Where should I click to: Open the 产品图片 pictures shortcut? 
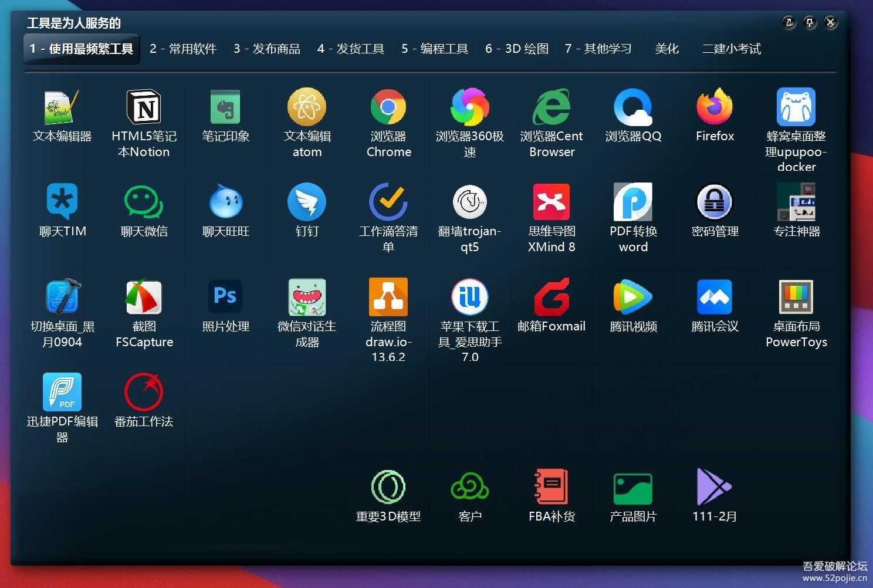(x=633, y=487)
